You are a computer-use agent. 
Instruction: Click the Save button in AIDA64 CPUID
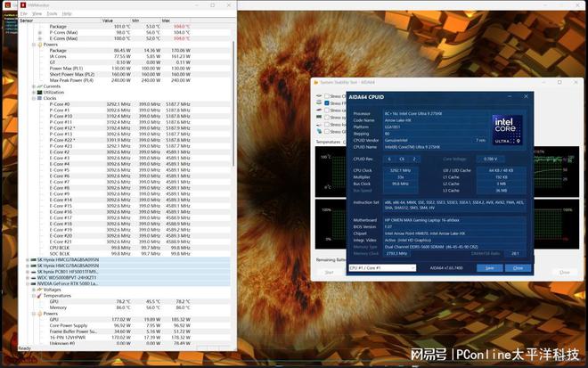(x=489, y=268)
